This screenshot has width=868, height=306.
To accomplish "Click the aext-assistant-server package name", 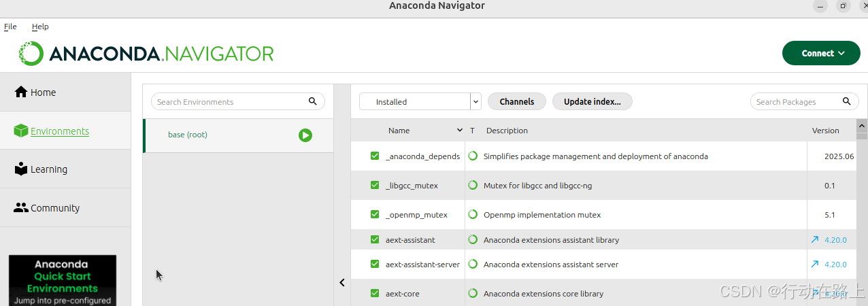I will coord(422,265).
